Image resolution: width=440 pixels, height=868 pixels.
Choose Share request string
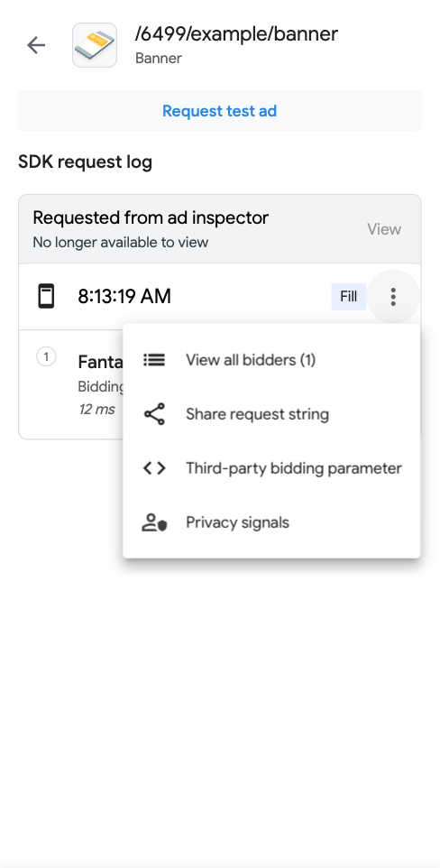[271, 414]
